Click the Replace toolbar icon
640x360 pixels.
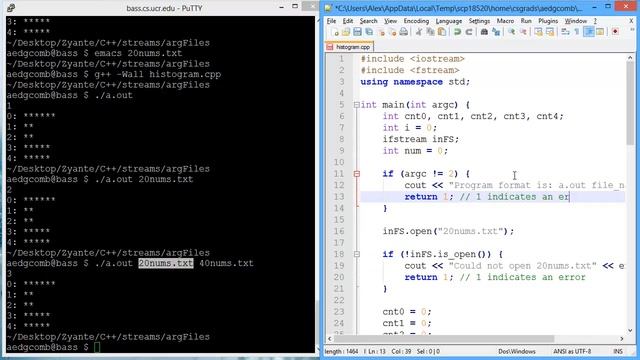coord(496,32)
